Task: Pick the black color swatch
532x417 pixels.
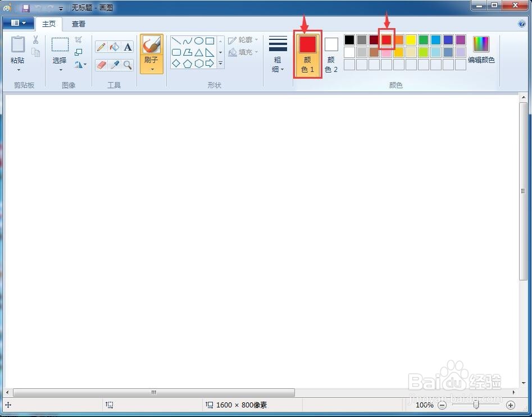Action: point(349,40)
